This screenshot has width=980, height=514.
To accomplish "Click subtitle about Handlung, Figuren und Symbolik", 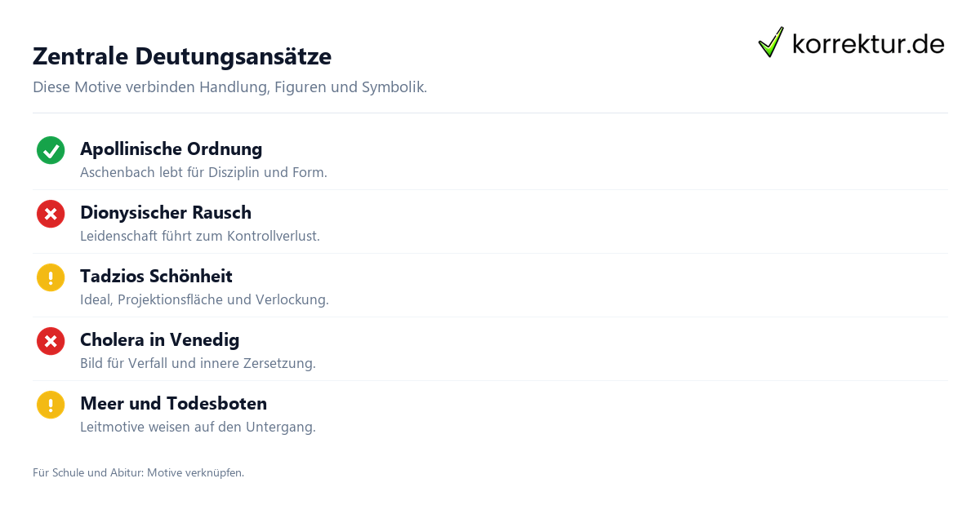I will coord(229,87).
